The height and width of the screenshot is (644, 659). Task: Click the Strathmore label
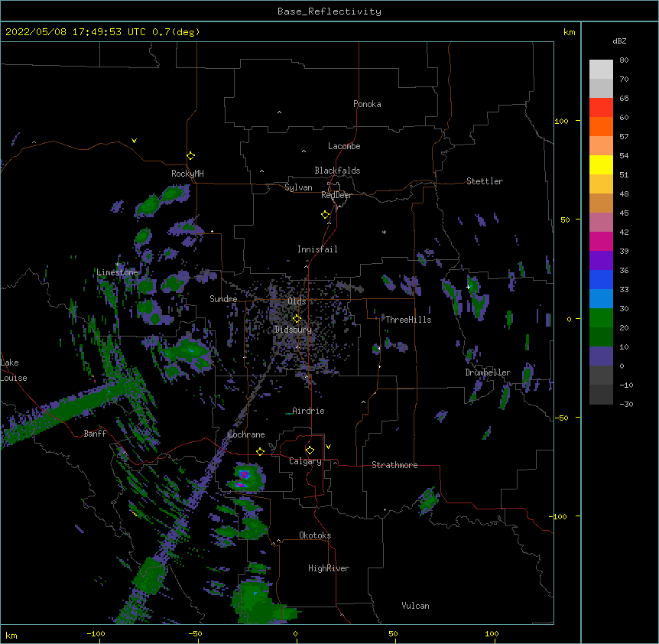pos(394,465)
